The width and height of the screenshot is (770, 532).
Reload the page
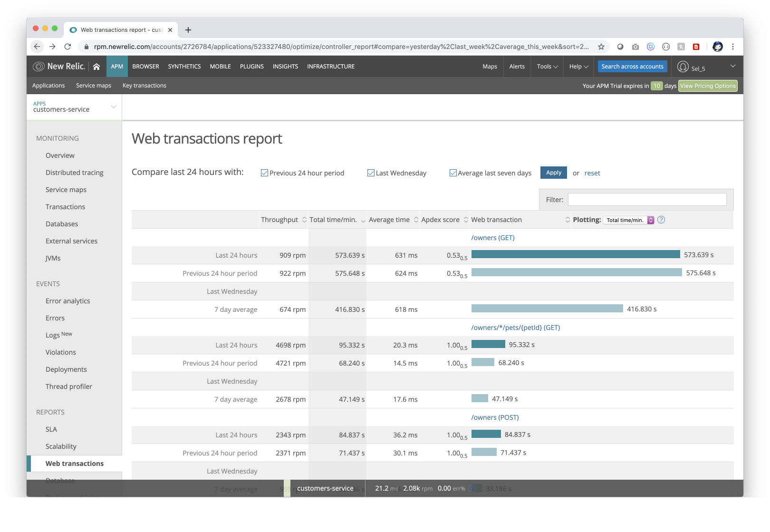[x=67, y=47]
